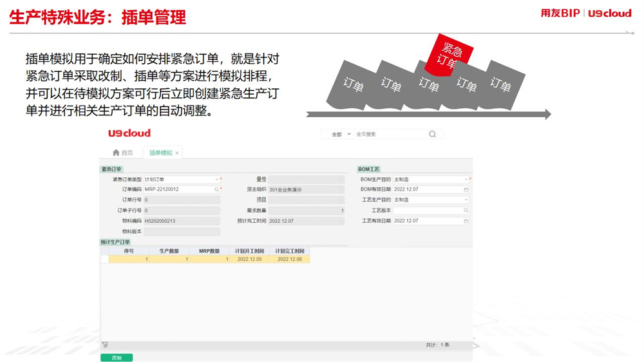Click the full-text search magnifier icon
Image resolution: width=644 pixels, height=362 pixels.
[x=432, y=134]
